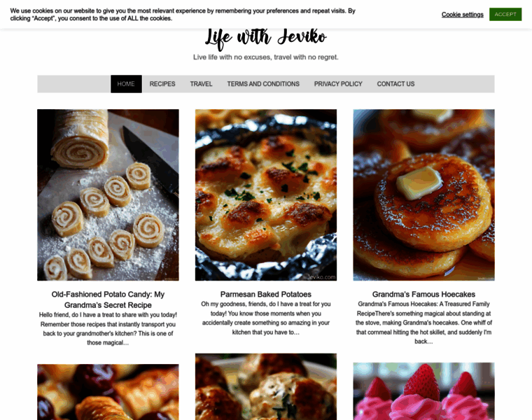
Task: Open the CONTACT US page
Action: 395,84
